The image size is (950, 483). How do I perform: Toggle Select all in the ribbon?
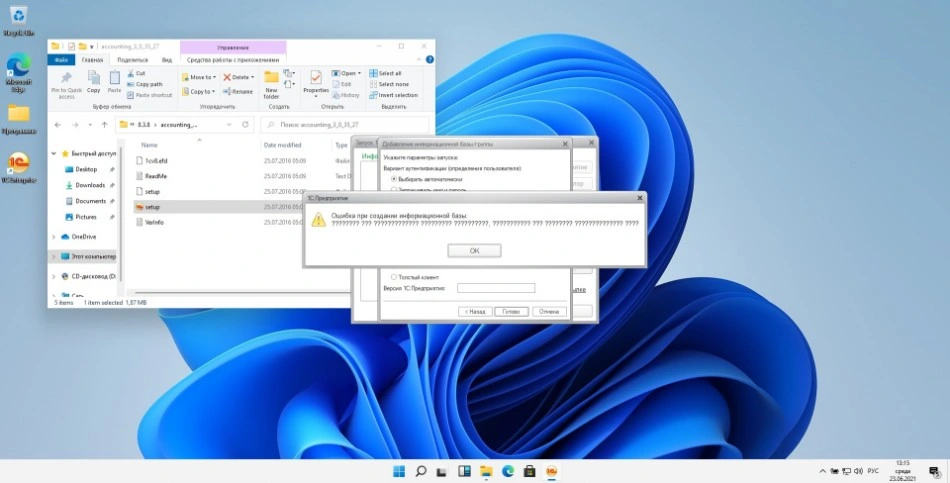(385, 73)
